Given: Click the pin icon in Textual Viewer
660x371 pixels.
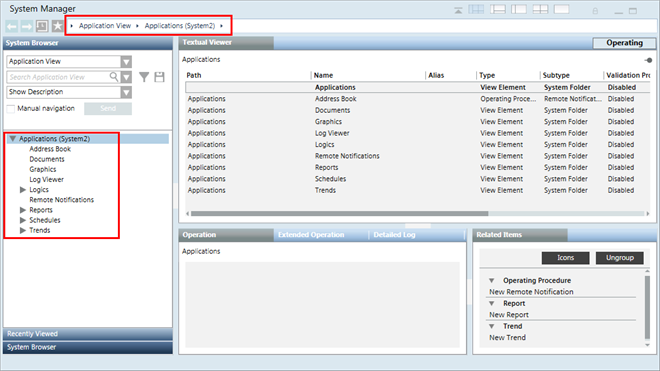Looking at the screenshot, I should point(648,60).
